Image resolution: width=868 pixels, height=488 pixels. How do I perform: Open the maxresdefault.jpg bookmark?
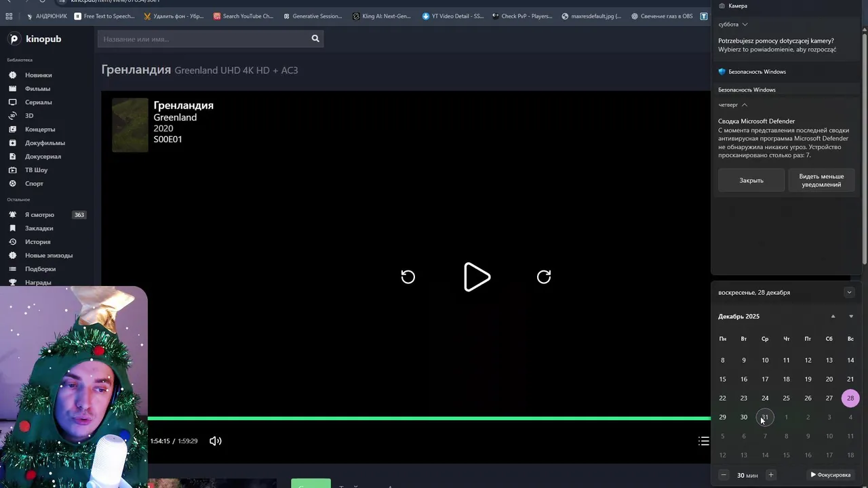592,16
